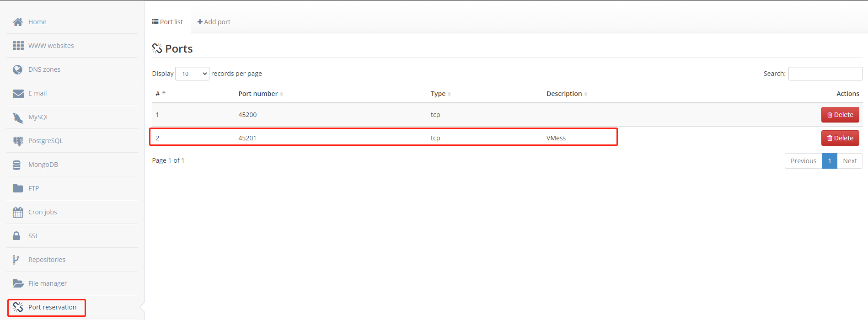Click the MySQL dolphin icon

[18, 117]
